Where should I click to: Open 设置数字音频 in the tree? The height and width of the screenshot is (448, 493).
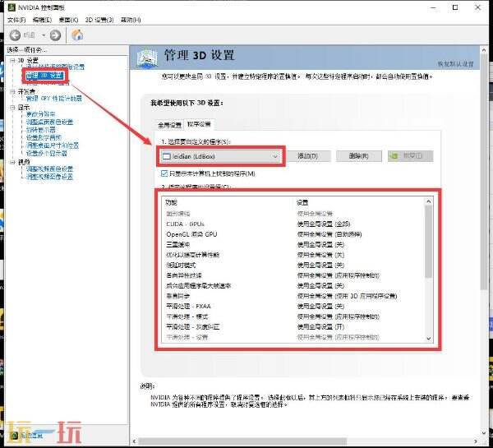pyautogui.click(x=44, y=138)
